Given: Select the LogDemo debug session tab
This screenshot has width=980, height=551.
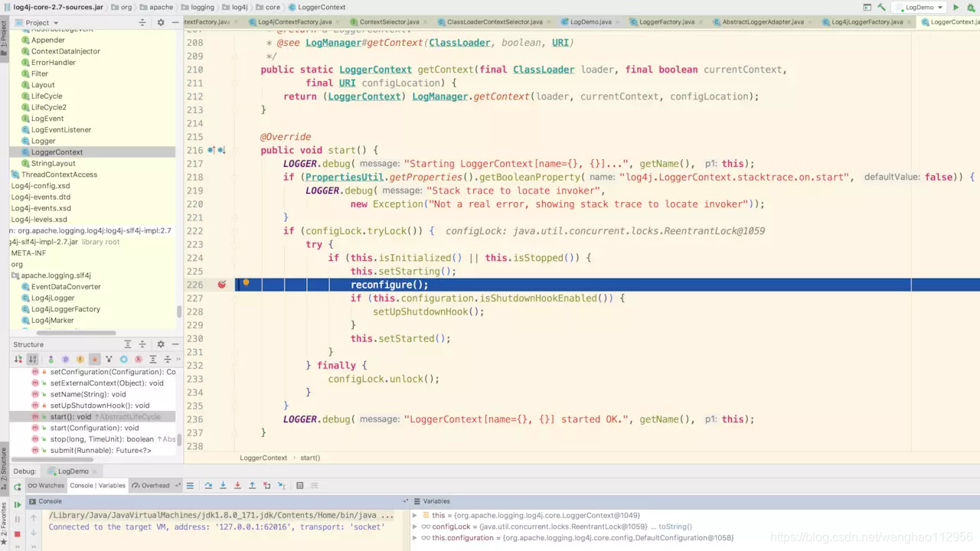Looking at the screenshot, I should tap(73, 471).
